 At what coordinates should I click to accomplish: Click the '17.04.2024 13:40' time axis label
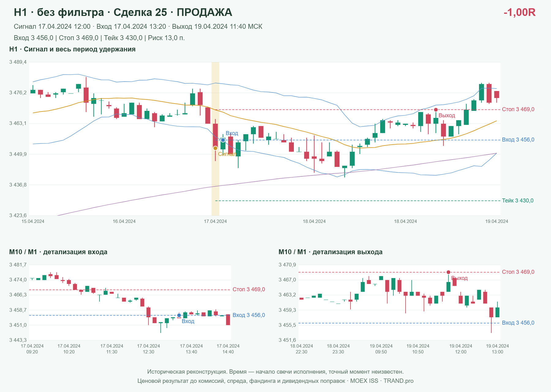coord(191,349)
